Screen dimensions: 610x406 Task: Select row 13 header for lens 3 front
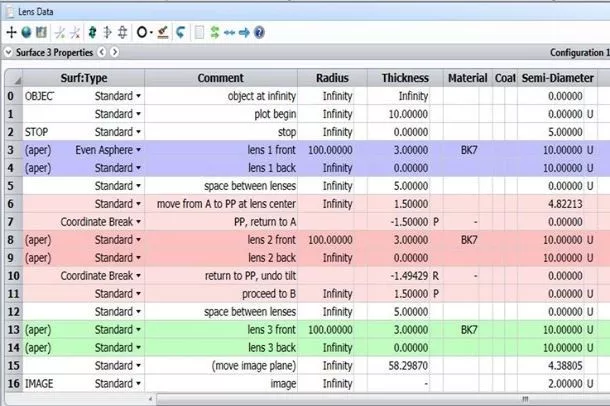pyautogui.click(x=11, y=328)
